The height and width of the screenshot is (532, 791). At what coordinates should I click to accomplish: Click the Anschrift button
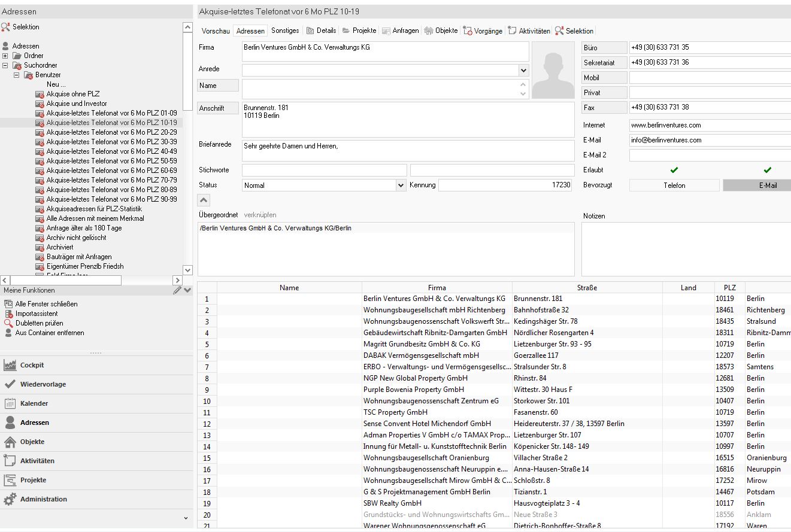(218, 108)
